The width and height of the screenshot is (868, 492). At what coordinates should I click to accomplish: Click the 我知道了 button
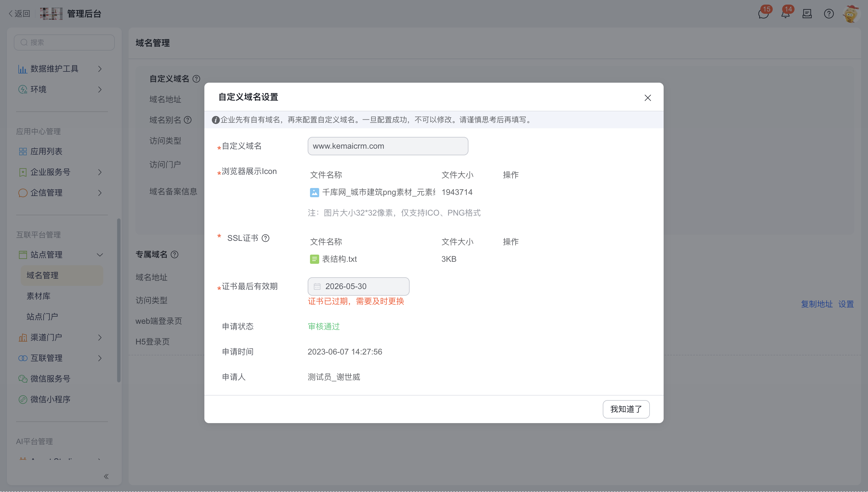coord(626,409)
